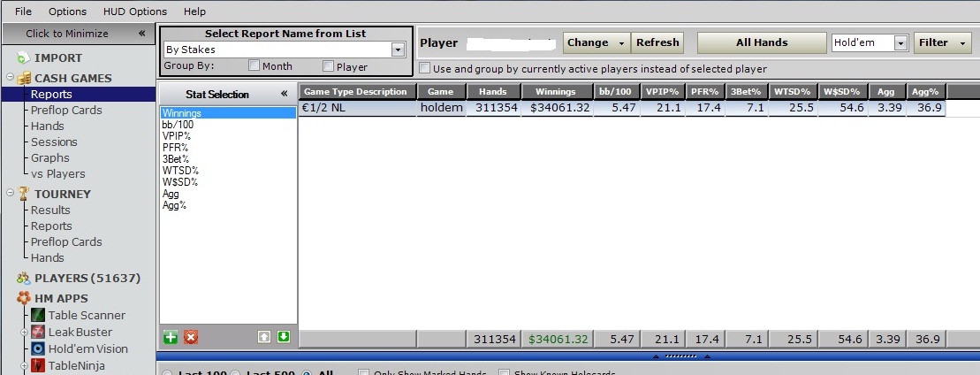Open the Change player dropdown

pyautogui.click(x=596, y=42)
